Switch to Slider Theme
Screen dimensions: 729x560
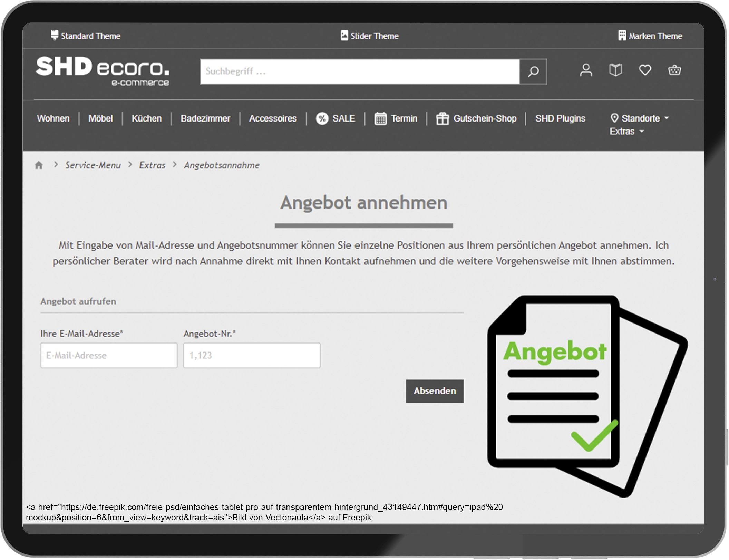(370, 36)
